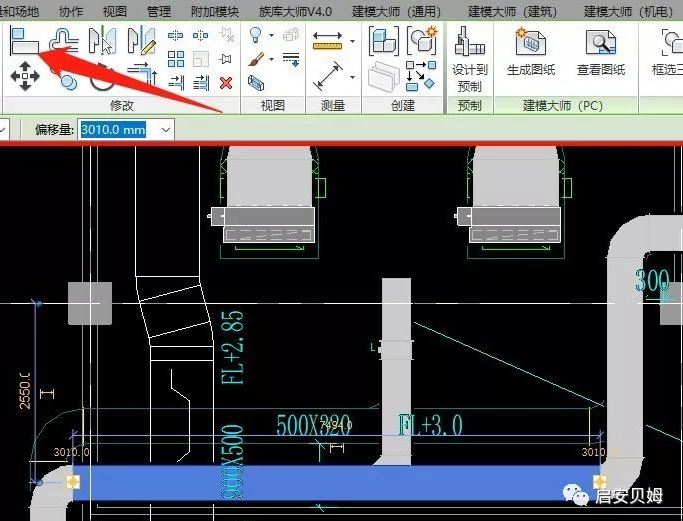The height and width of the screenshot is (521, 683).
Task: Click the Hide in View lightbulb
Action: [x=256, y=34]
